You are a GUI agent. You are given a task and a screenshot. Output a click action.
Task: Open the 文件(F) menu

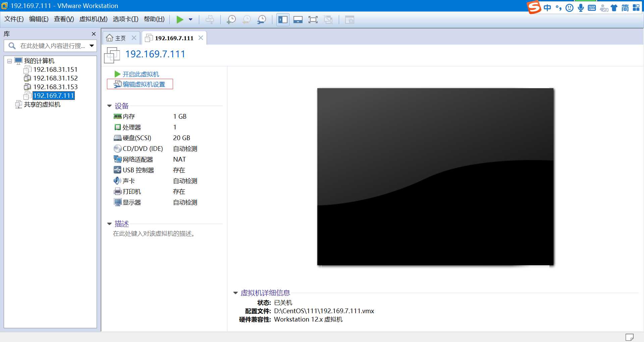14,19
